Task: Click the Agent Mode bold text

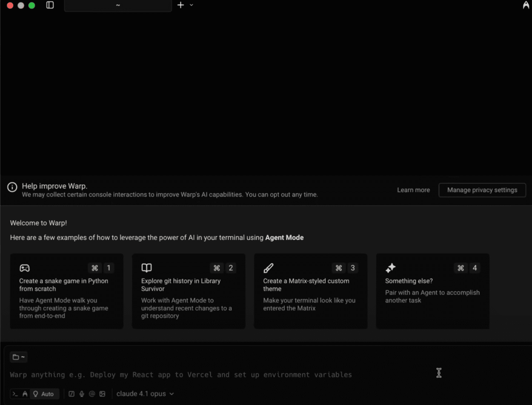Action: pyautogui.click(x=284, y=237)
